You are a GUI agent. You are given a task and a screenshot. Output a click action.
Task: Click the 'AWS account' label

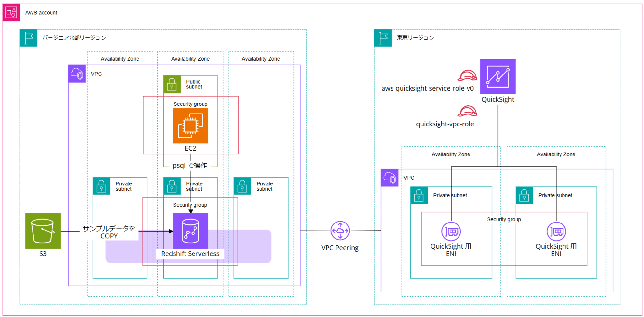41,13
